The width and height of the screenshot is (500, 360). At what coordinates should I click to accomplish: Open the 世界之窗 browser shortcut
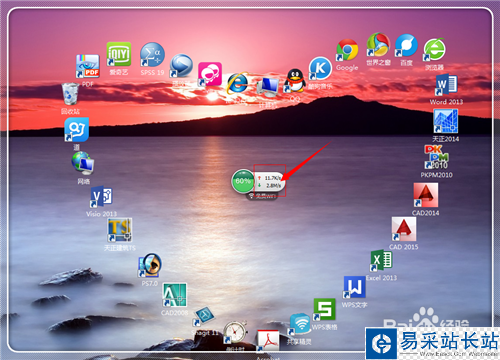(x=378, y=44)
